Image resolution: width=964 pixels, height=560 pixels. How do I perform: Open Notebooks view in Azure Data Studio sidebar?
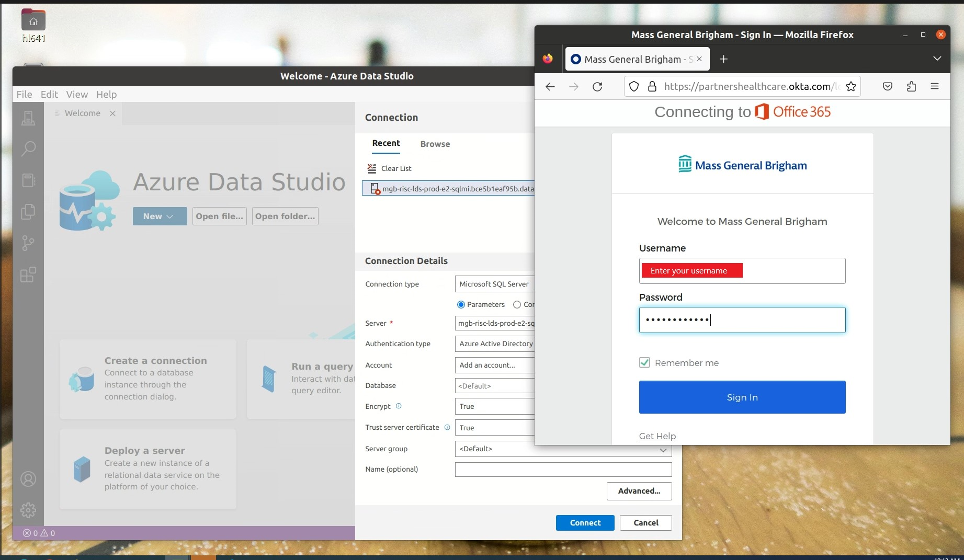click(x=28, y=180)
